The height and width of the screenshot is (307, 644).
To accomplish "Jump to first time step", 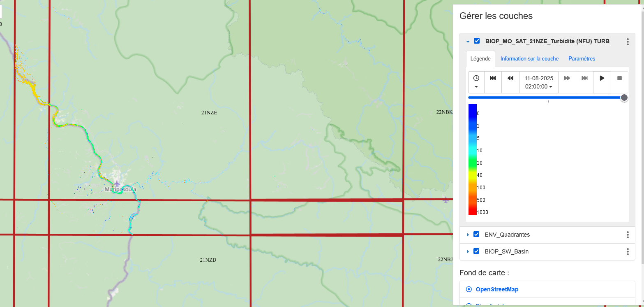I will (493, 78).
